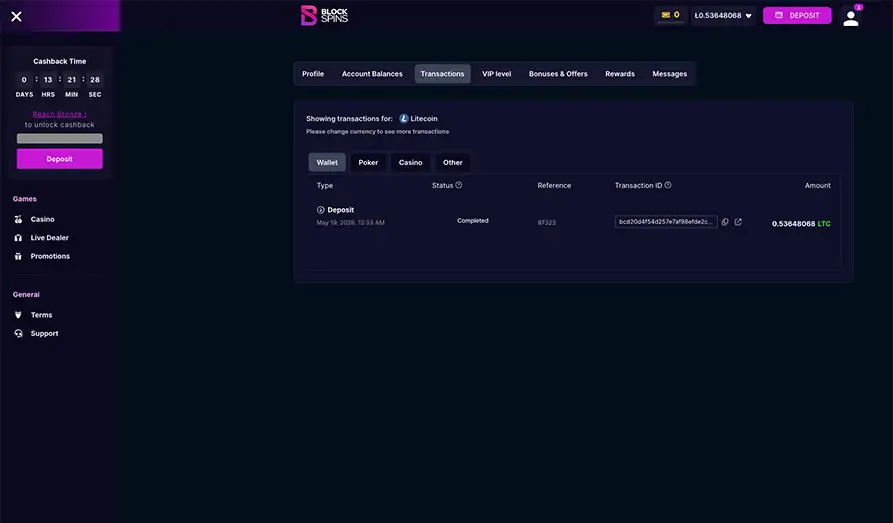Select the Poker transactions filter
The image size is (893, 523).
[368, 162]
